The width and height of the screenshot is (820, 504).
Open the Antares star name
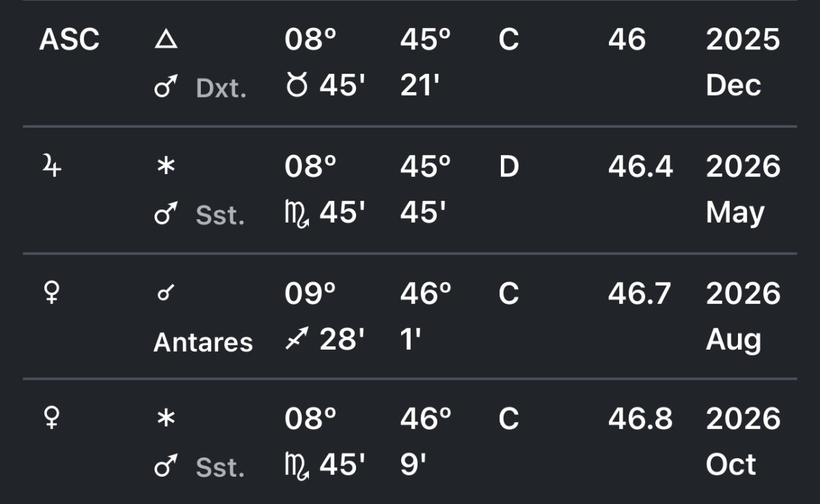[203, 341]
